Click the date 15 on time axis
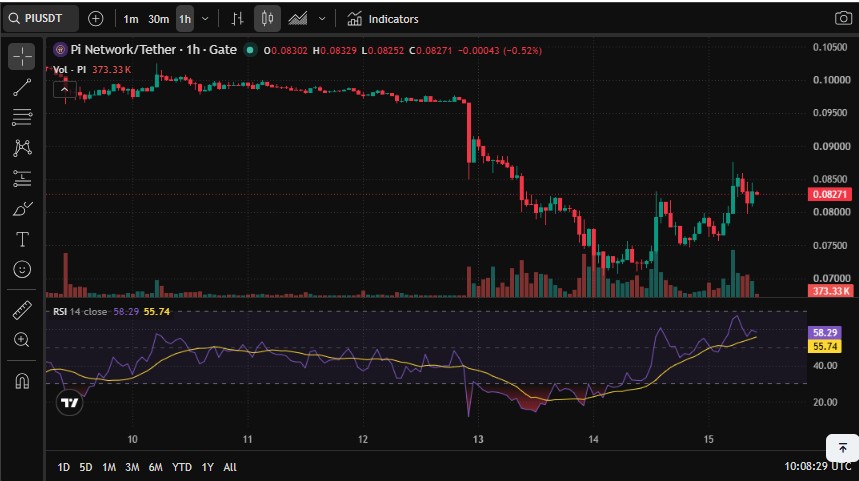Image resolution: width=859 pixels, height=481 pixels. [x=708, y=439]
